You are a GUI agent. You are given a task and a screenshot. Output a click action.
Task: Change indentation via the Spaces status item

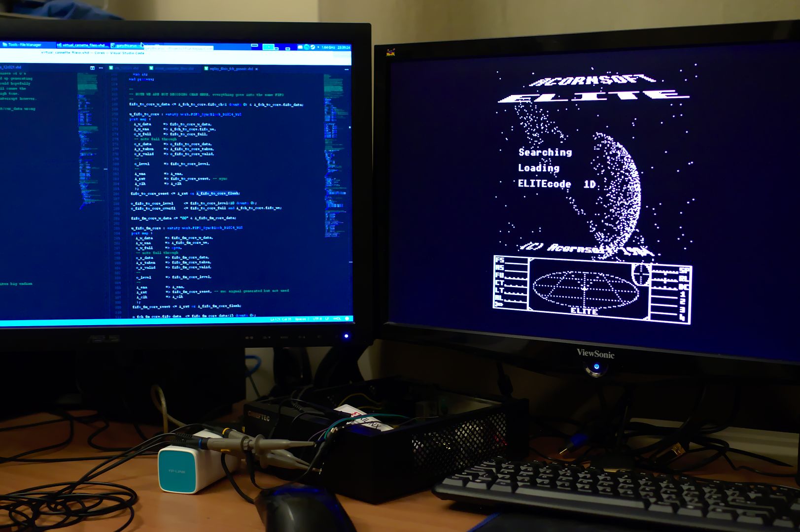click(303, 319)
